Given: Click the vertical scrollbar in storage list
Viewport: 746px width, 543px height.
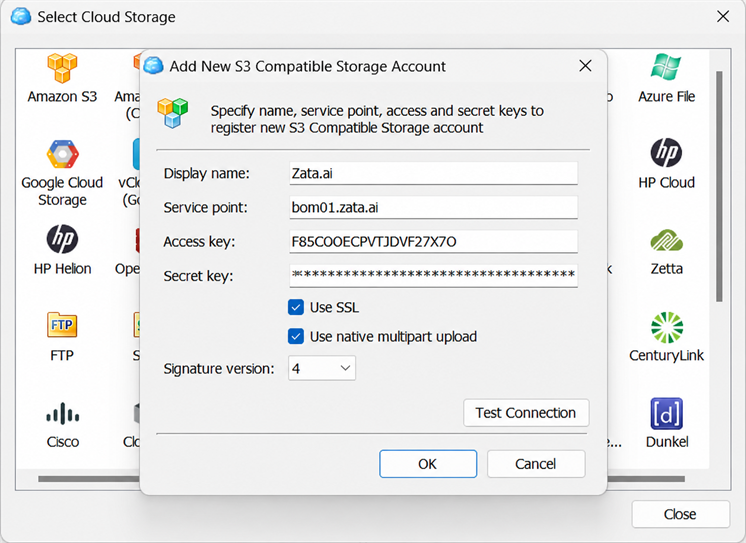Looking at the screenshot, I should click(x=719, y=186).
